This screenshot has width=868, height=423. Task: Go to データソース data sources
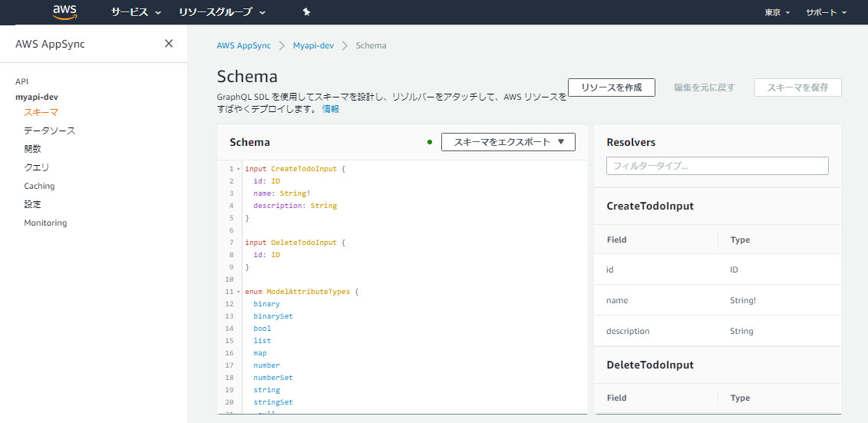click(50, 131)
